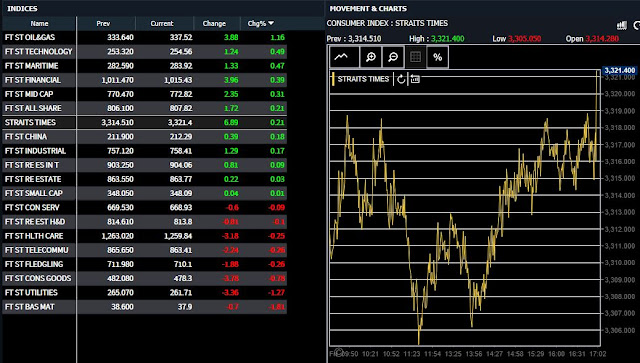Viewport: 640px width, 363px height.
Task: Click the 11:23 time axis label
Action: click(x=411, y=354)
